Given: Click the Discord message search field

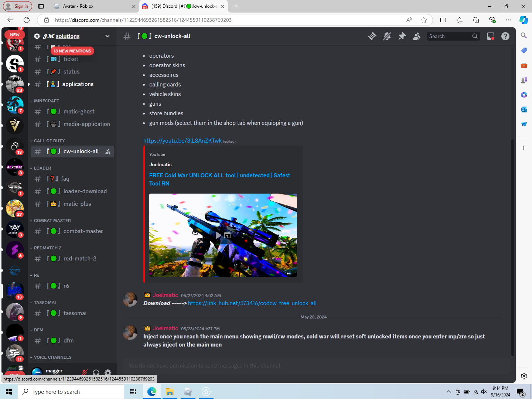Looking at the screenshot, I should 454,36.
